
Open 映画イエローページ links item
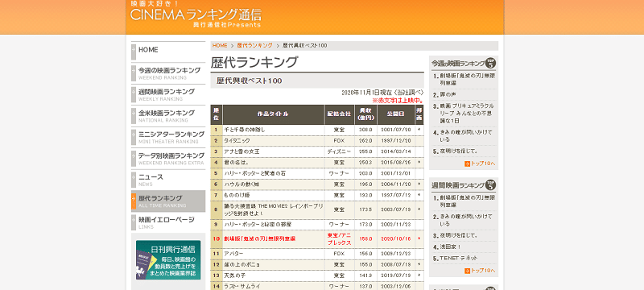[168, 222]
